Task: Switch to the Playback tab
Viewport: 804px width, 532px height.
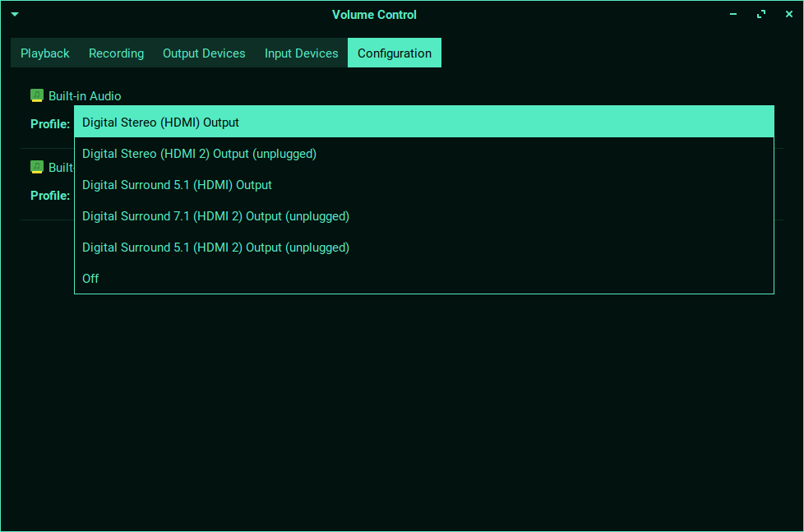Action: pos(45,53)
